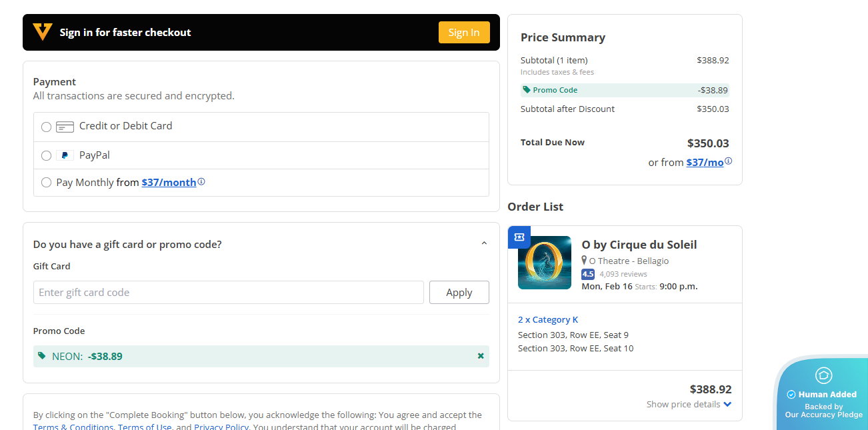Remove NEON promo code with the X icon
The height and width of the screenshot is (430, 868).
click(481, 356)
